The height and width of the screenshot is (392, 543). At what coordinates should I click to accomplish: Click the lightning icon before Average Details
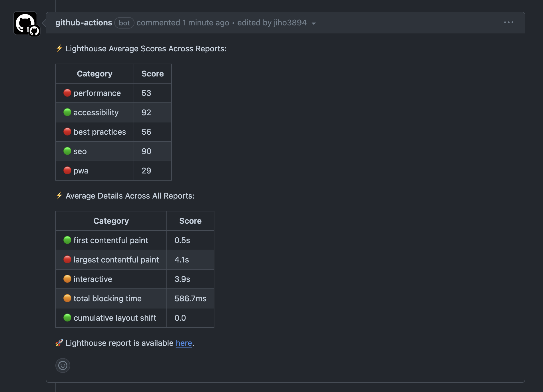tap(59, 195)
